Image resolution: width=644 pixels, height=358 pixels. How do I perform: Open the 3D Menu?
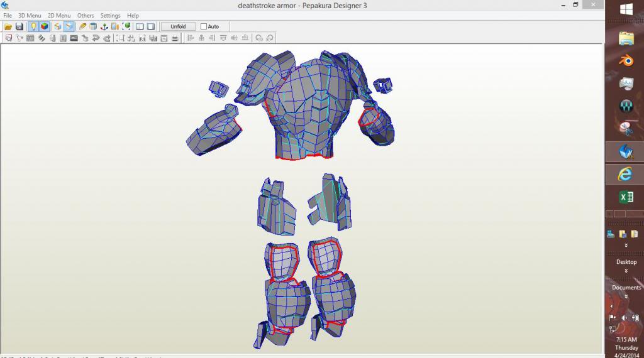(30, 16)
